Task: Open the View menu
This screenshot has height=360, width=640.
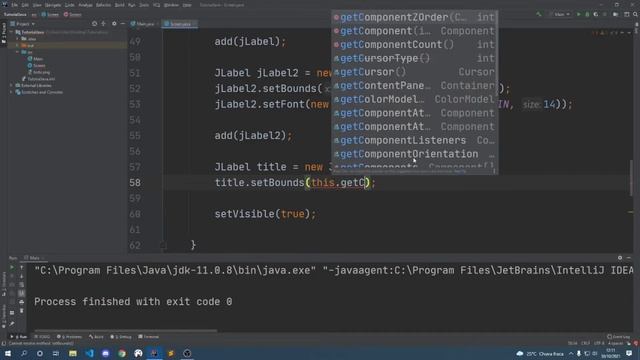Action: [37, 5]
